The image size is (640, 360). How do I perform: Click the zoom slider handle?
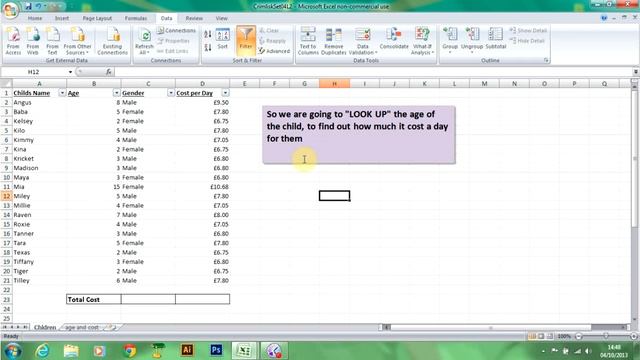(x=606, y=336)
